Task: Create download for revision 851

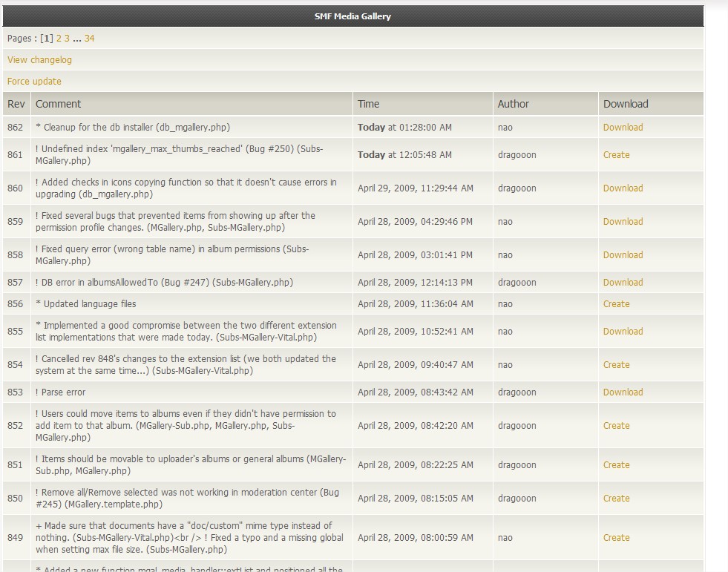Action: pyautogui.click(x=617, y=464)
